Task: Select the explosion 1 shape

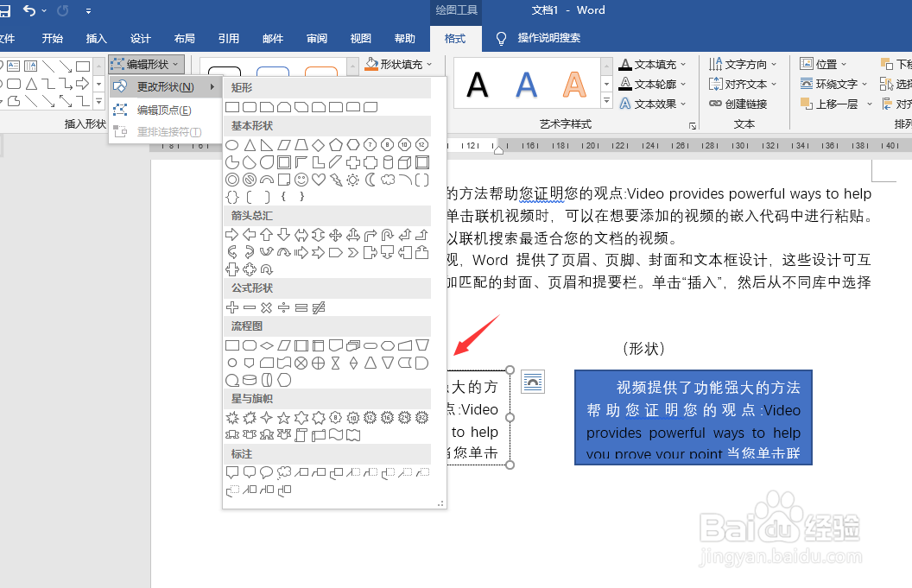Action: pyautogui.click(x=232, y=418)
